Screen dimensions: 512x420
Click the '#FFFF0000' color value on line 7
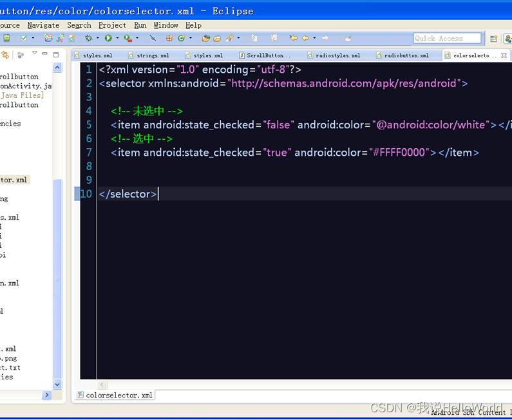399,153
